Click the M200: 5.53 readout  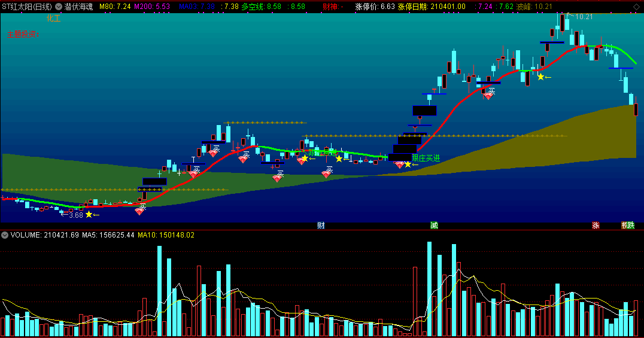coord(152,7)
